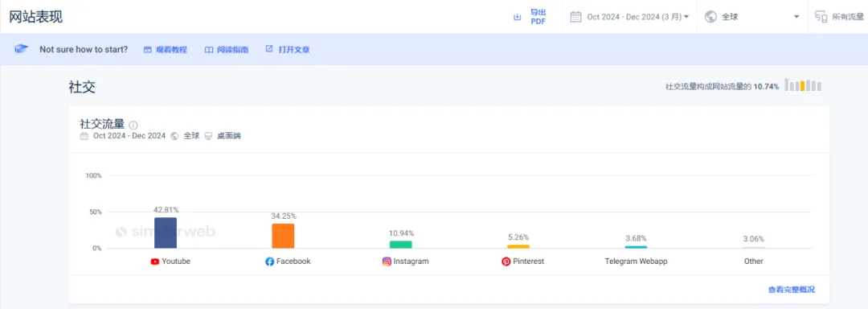The width and height of the screenshot is (868, 309).
Task: Click the 3.06% value label
Action: coord(753,239)
